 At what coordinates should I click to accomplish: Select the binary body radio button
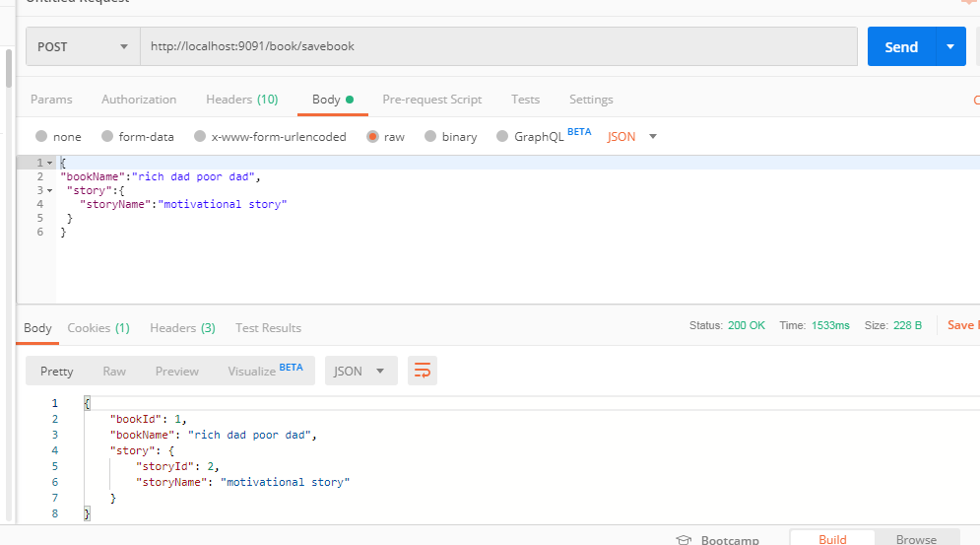430,137
